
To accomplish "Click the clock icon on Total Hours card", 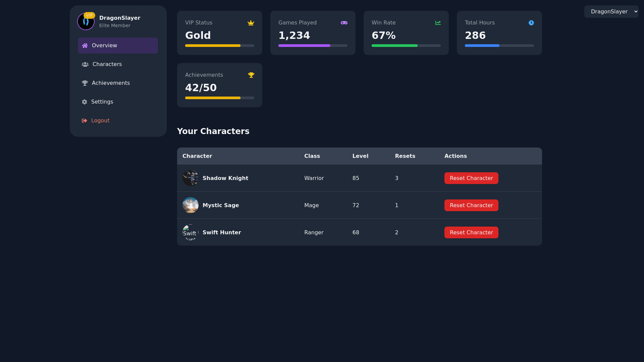I will pos(531,23).
